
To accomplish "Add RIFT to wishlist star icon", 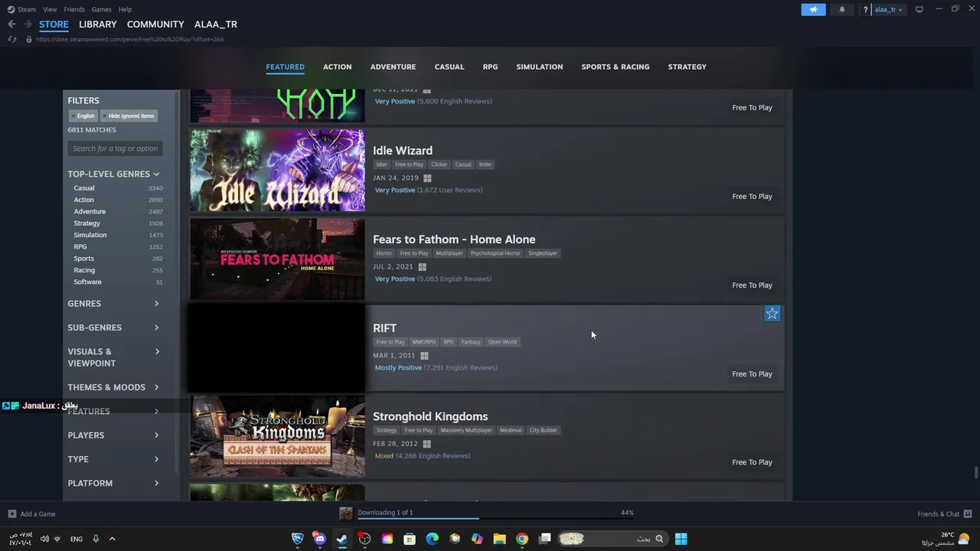I will click(772, 314).
